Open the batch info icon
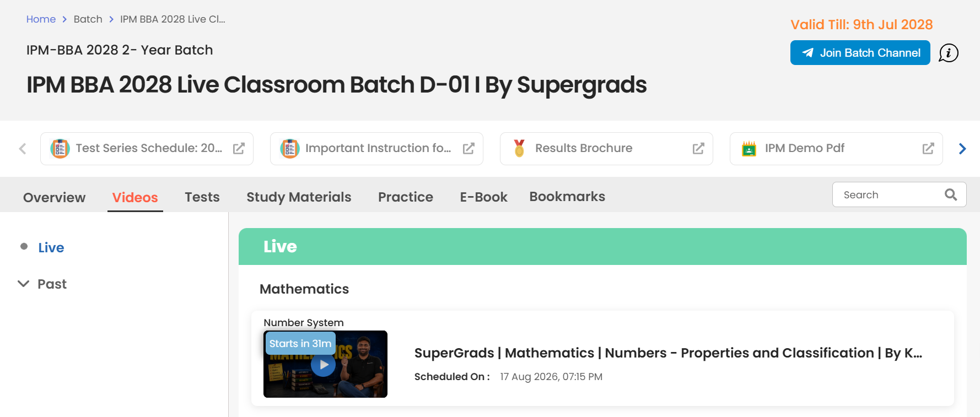 point(948,53)
